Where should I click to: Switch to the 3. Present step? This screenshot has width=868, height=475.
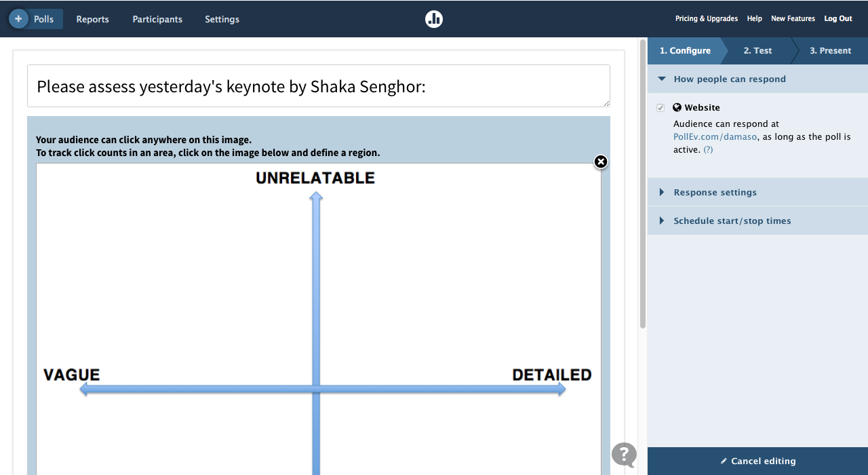click(830, 51)
